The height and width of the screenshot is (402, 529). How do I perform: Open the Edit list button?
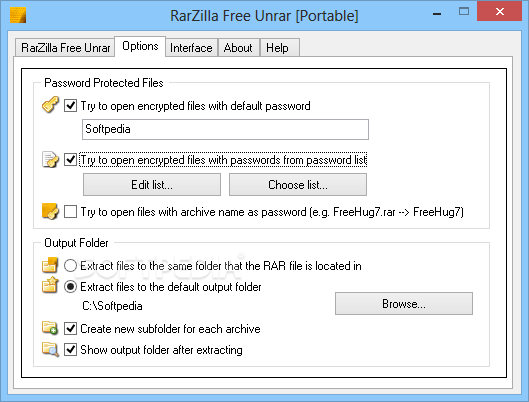152,185
